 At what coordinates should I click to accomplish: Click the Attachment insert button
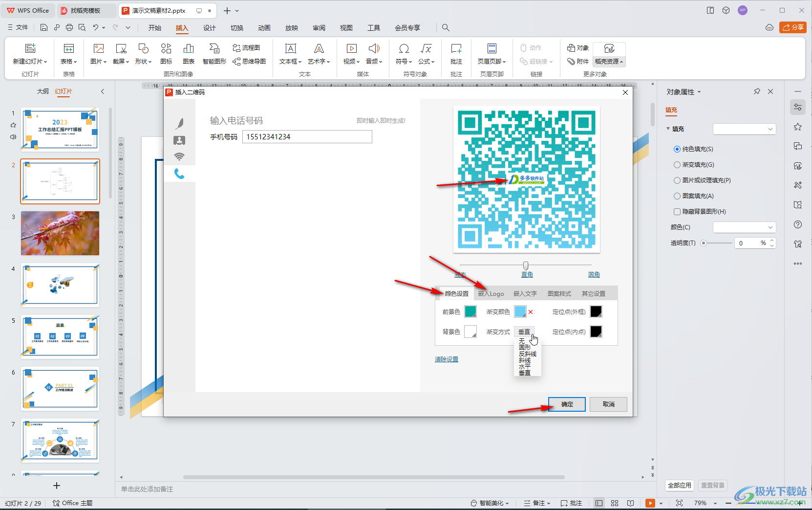coord(578,62)
